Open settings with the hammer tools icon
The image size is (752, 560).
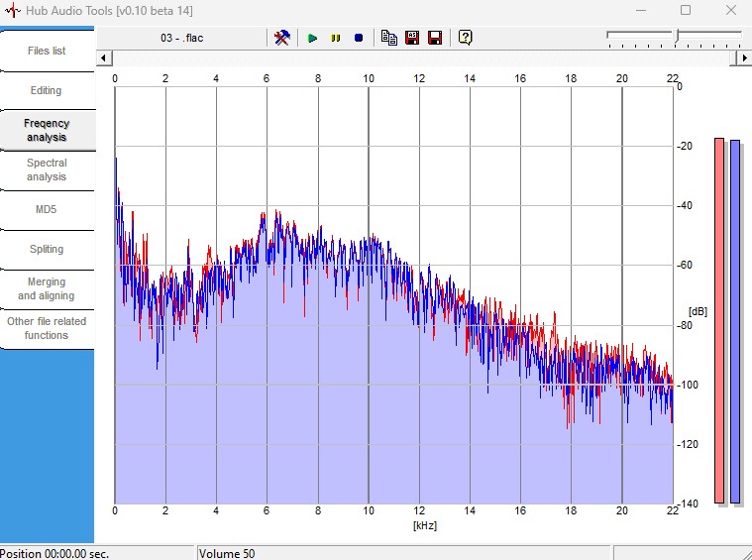point(281,38)
